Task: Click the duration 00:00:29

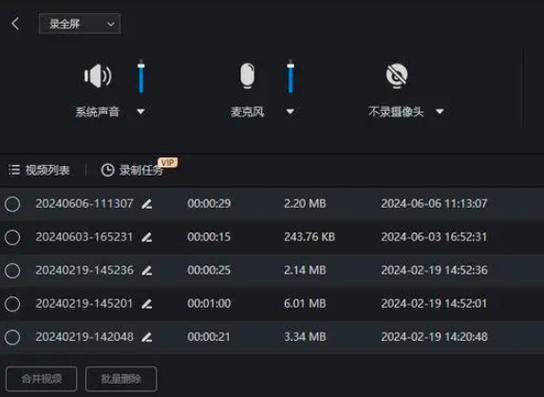Action: coord(209,203)
